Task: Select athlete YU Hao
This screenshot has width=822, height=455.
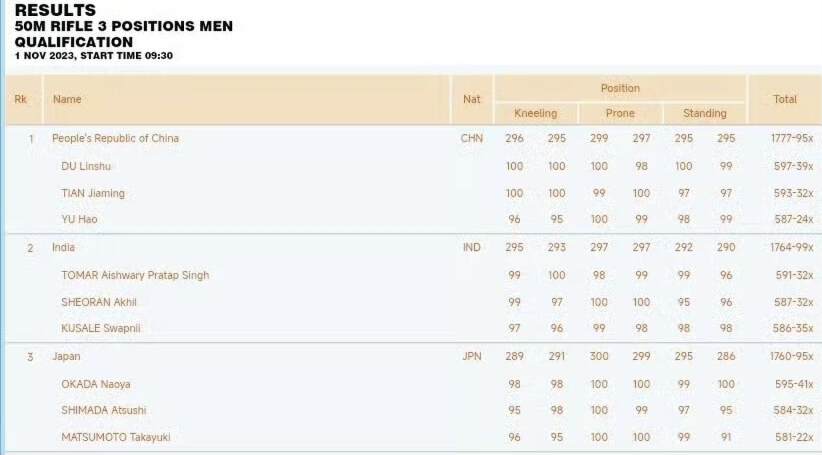Action: pyautogui.click(x=80, y=219)
